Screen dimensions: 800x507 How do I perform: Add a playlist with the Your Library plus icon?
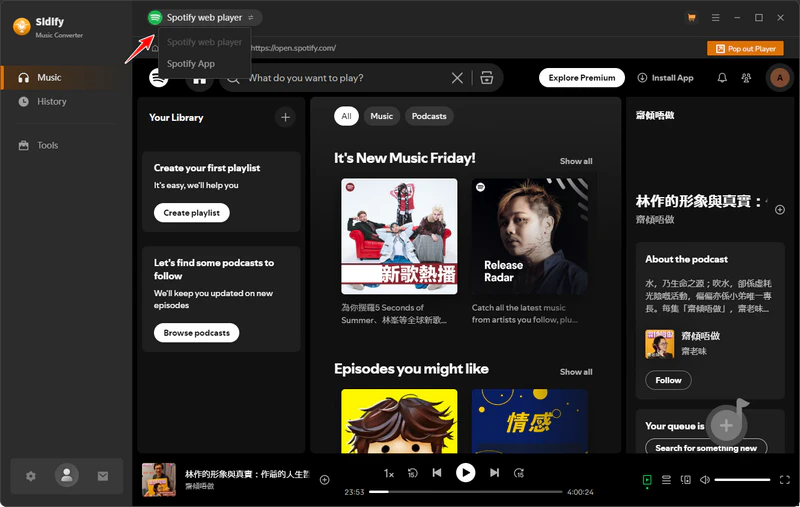[x=285, y=117]
